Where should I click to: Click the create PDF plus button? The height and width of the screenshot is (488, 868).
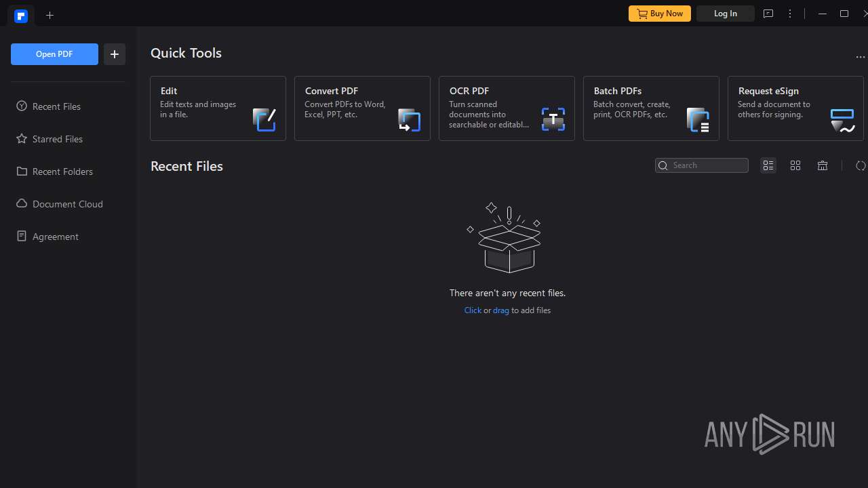click(115, 54)
